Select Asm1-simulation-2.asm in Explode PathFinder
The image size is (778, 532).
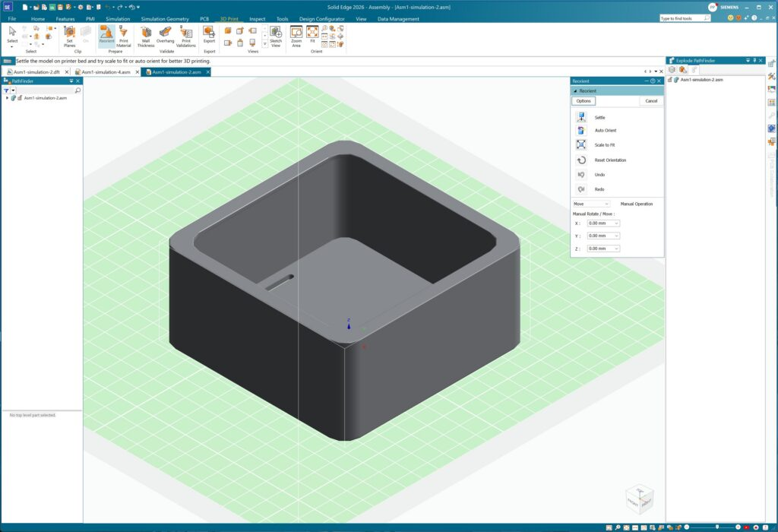tap(701, 79)
